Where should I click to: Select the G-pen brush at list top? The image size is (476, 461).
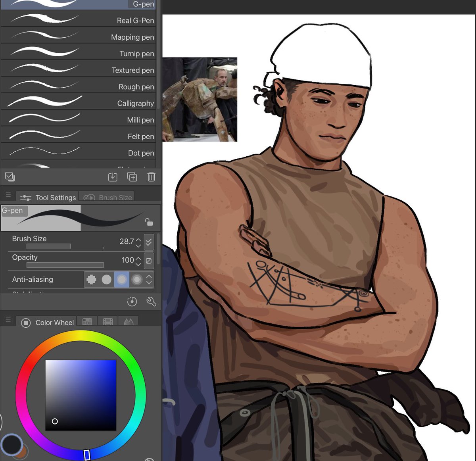pos(78,5)
